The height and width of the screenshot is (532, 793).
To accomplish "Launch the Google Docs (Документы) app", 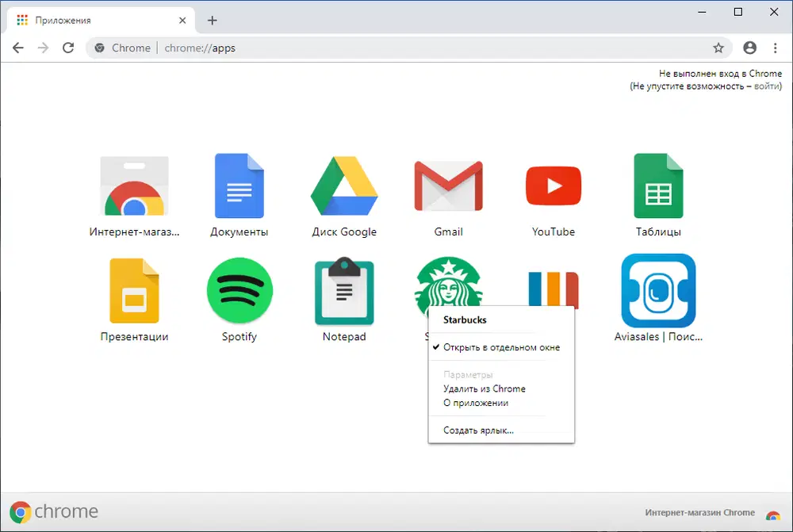I will click(239, 186).
